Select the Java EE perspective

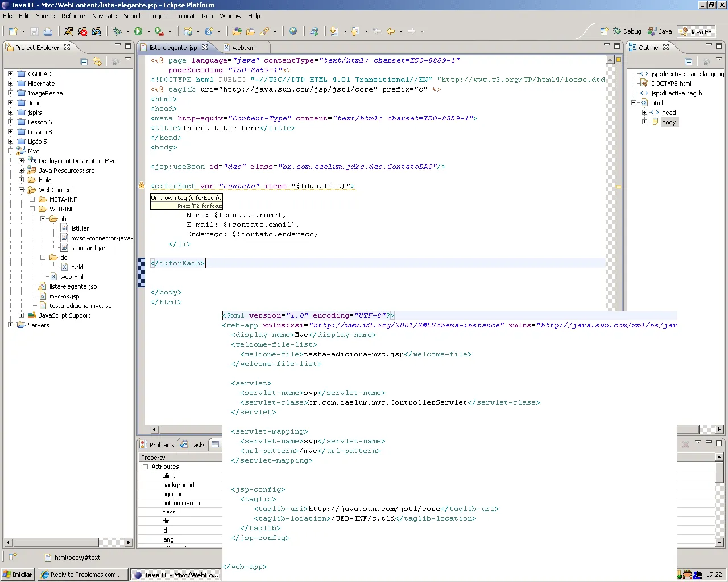pos(695,32)
